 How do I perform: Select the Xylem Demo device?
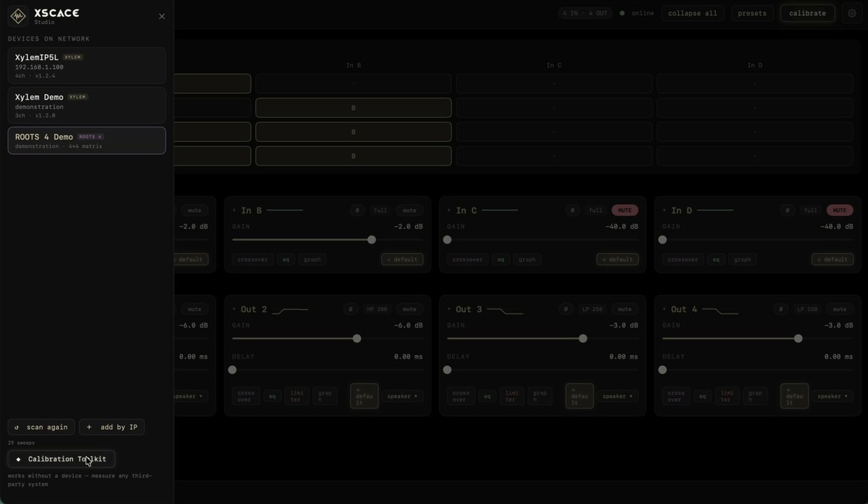87,106
